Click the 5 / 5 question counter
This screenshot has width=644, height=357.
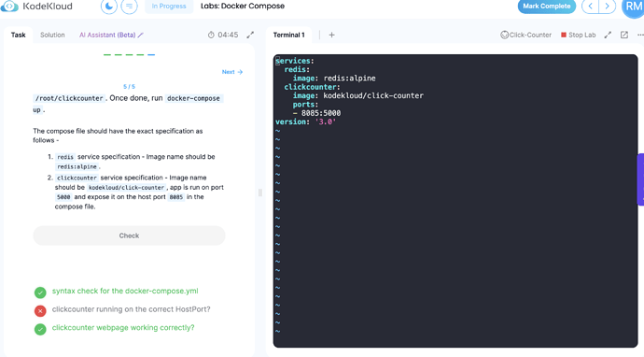click(129, 87)
